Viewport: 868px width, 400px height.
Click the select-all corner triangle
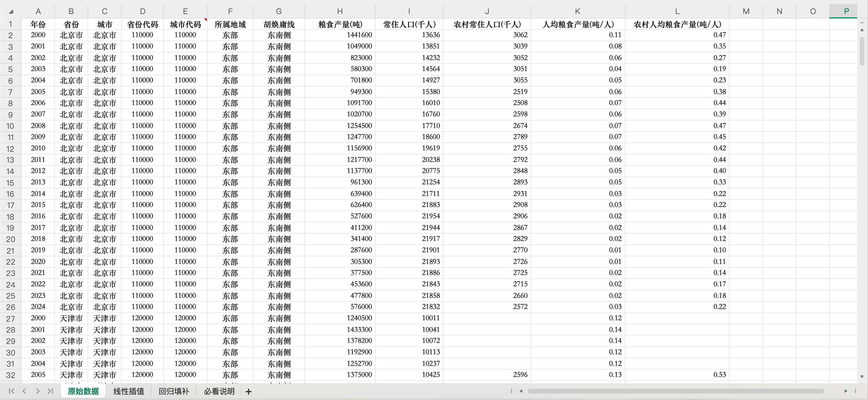click(11, 12)
